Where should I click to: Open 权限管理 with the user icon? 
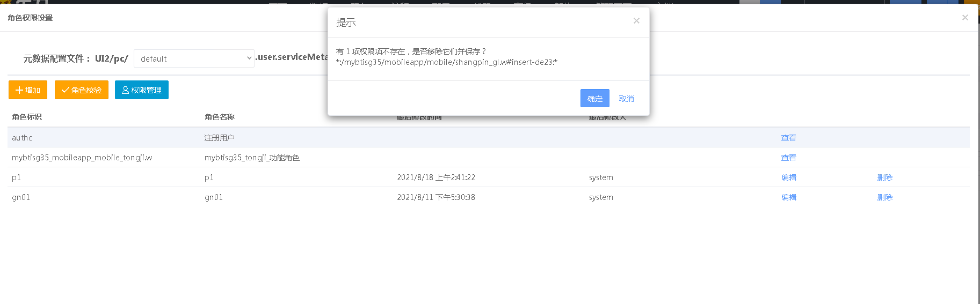point(142,90)
